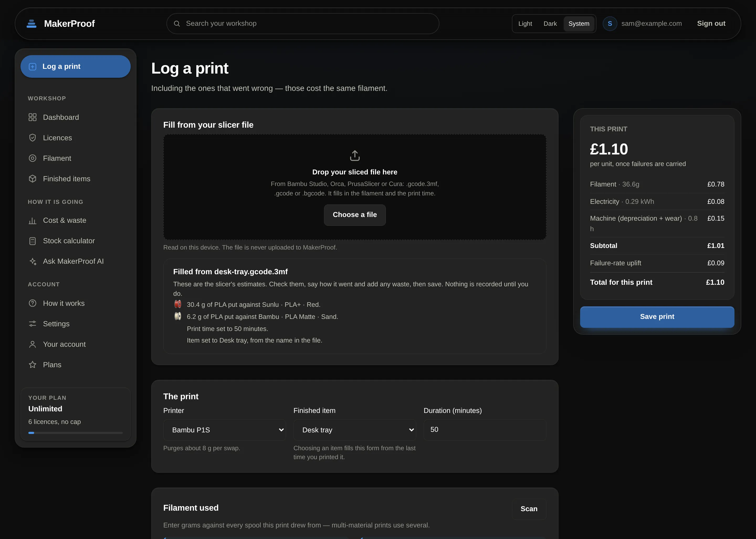Click the Your account person icon

point(33,344)
